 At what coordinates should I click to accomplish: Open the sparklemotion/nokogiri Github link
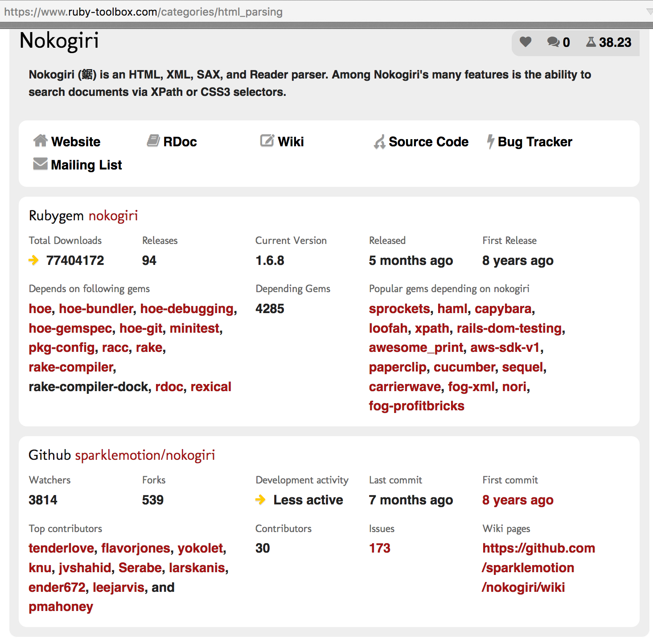coord(145,455)
